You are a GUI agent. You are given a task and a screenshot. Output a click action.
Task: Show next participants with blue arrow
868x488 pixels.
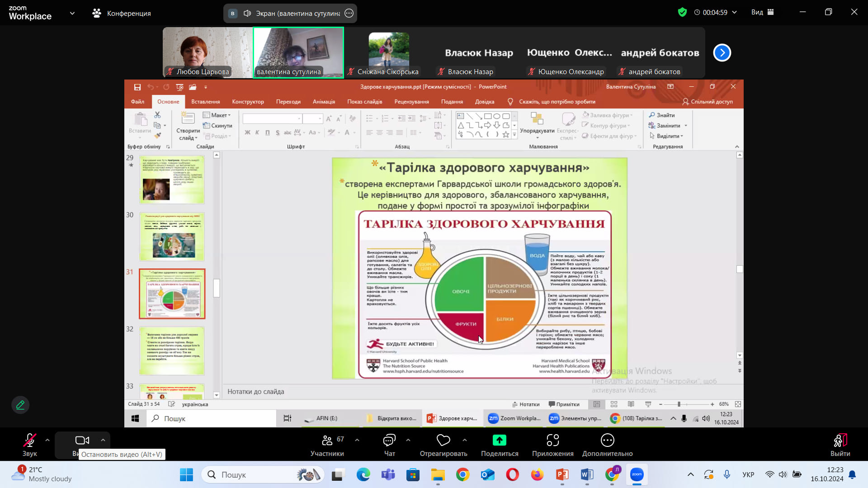tap(722, 53)
